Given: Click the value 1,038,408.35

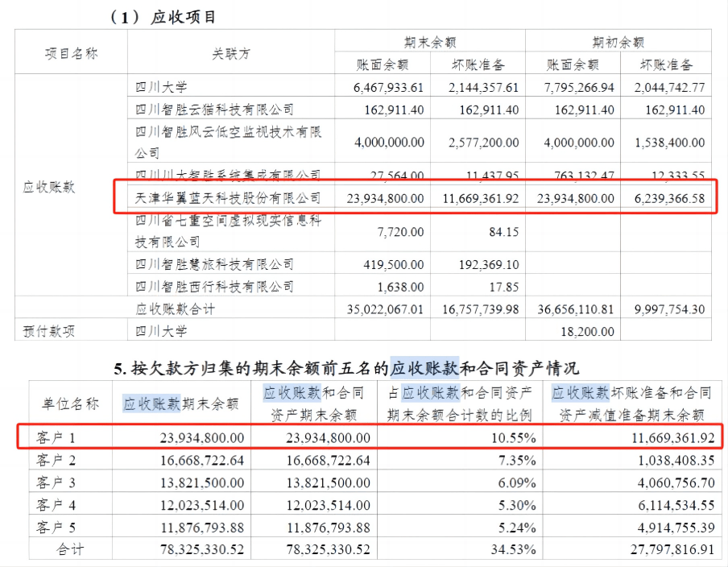Looking at the screenshot, I should pyautogui.click(x=676, y=460).
